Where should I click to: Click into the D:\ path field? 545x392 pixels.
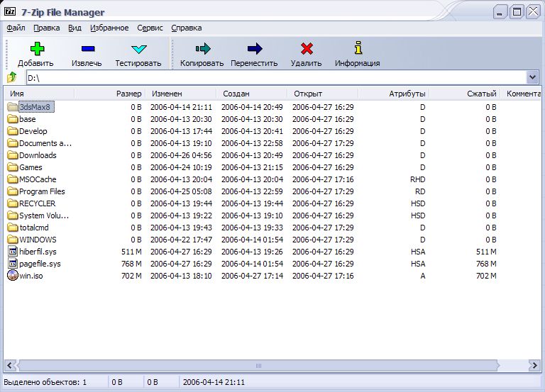tap(276, 77)
